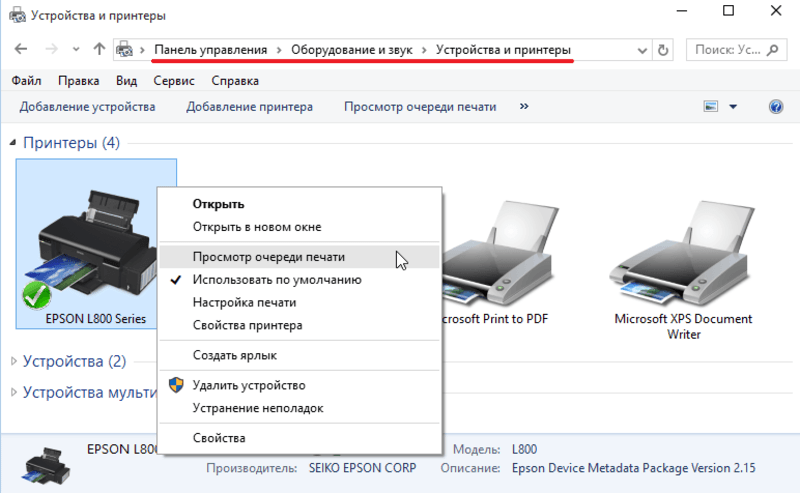Image resolution: width=800 pixels, height=493 pixels.
Task: Click toolbar Просмотр очереди печати
Action: click(420, 107)
